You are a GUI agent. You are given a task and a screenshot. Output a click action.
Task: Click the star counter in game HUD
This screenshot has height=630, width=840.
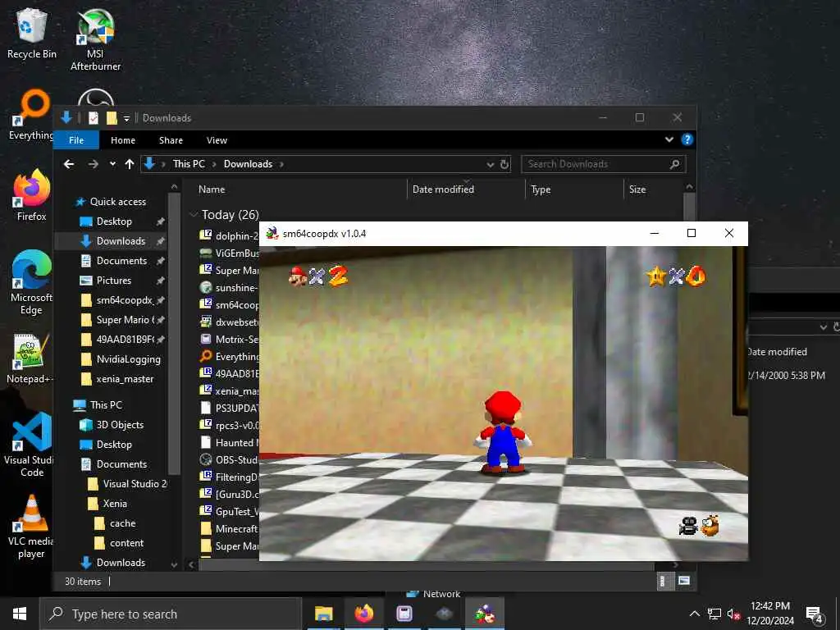coord(676,276)
